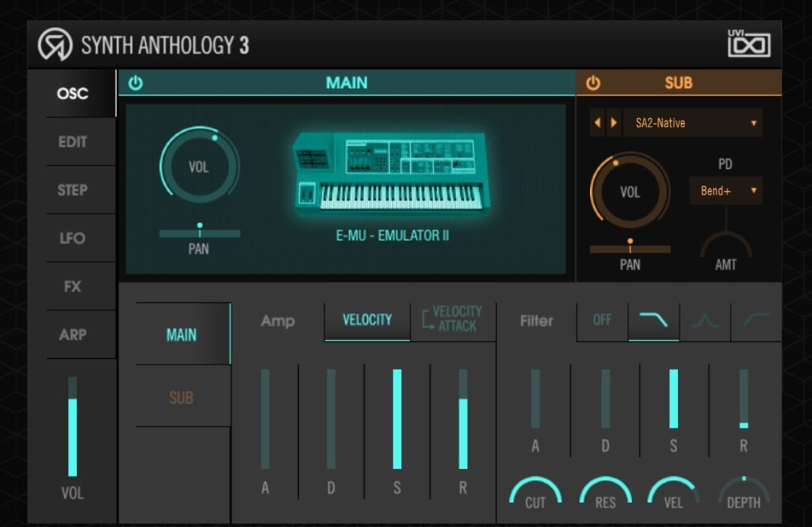Enable the Amp VELOCITY toggle

tap(366, 321)
